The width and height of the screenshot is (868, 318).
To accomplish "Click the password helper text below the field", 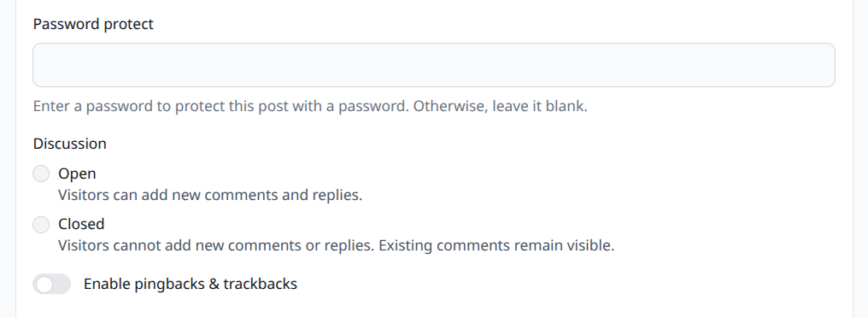I will 310,106.
